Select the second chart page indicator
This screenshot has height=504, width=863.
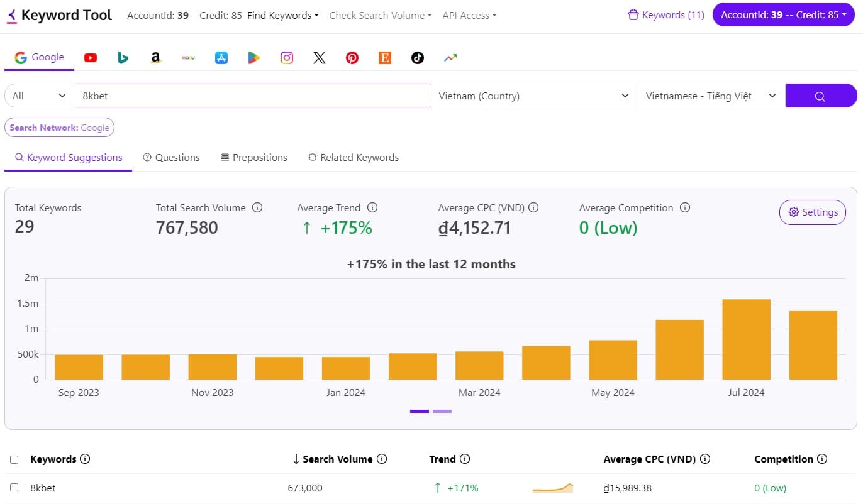point(442,411)
